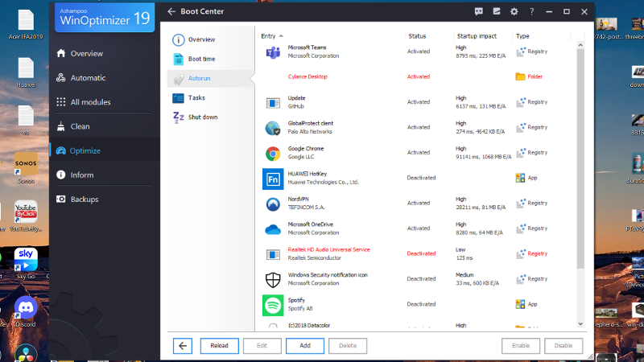Screen dimensions: 644x362
Task: Open Clean section in sidebar
Action: point(80,126)
